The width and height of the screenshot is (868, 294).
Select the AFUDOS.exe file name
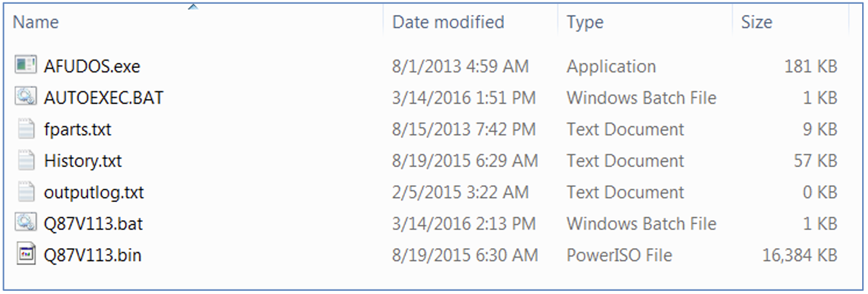click(x=92, y=66)
